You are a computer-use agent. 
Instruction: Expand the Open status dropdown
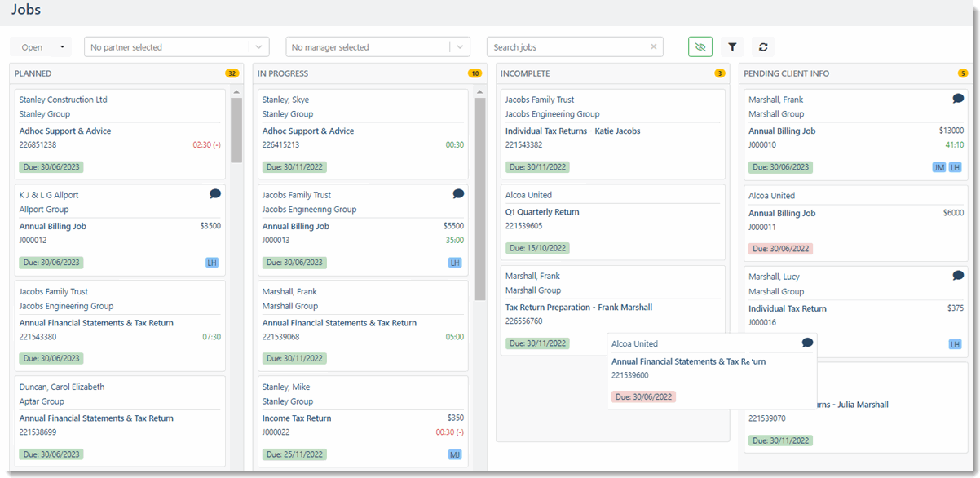tap(41, 47)
